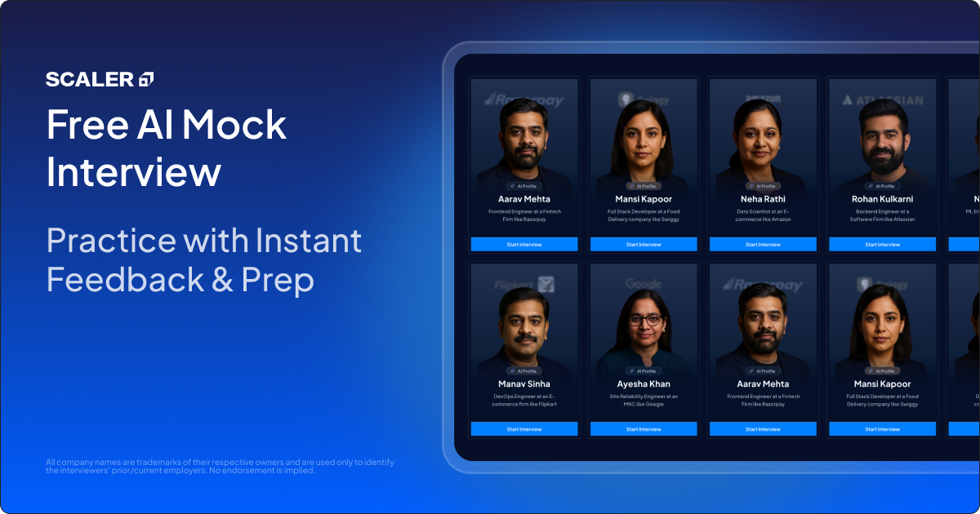Click the Swiggy logo on Mansi Kapoor's card
The image size is (980, 514).
(x=643, y=100)
